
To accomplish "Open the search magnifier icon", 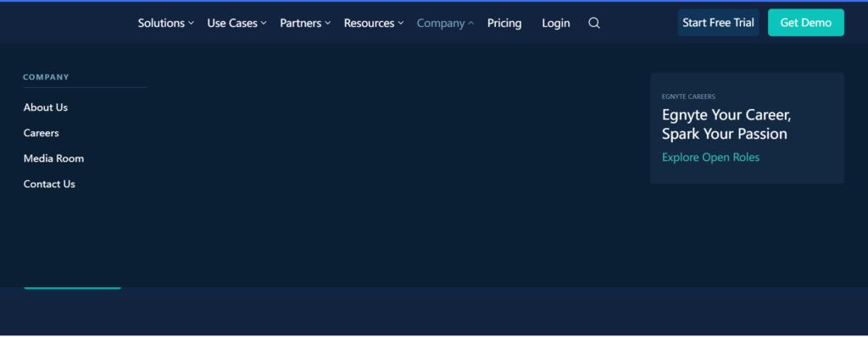I will [x=594, y=23].
